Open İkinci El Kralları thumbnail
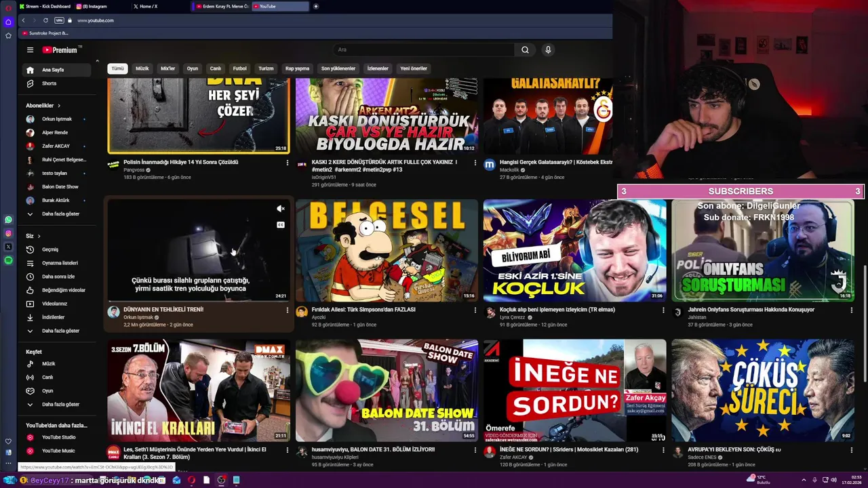This screenshot has width=868, height=488. tap(199, 390)
